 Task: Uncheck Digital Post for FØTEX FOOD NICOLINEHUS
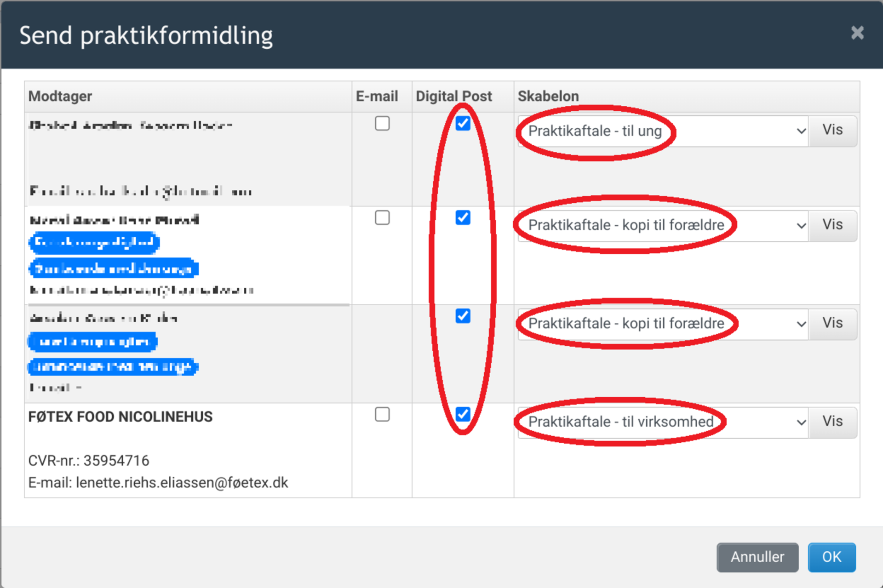463,414
